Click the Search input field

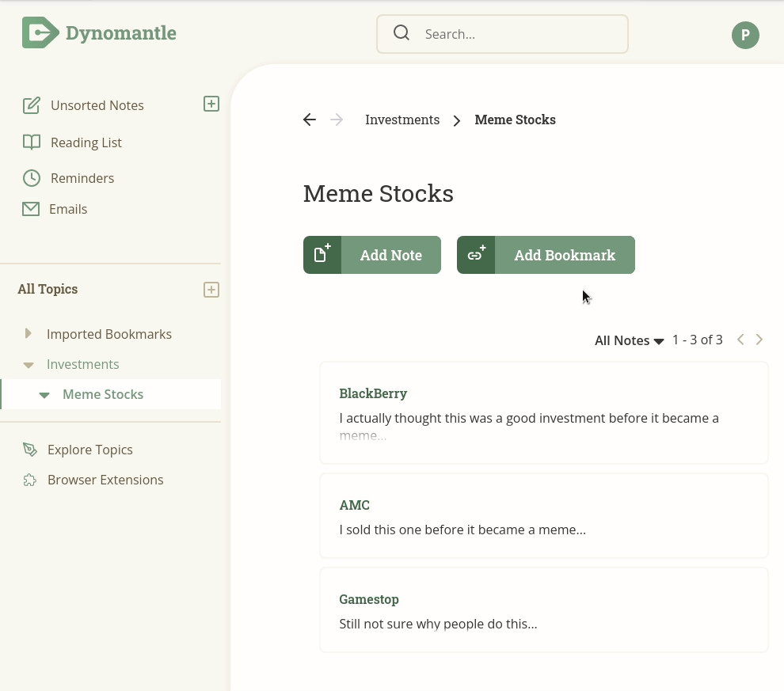tap(502, 34)
